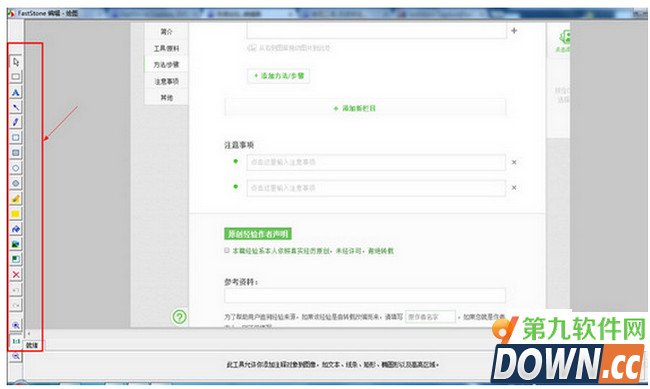Viewport: 650px width, 389px height.
Task: Select the blue letter A text tool
Action: click(16, 92)
